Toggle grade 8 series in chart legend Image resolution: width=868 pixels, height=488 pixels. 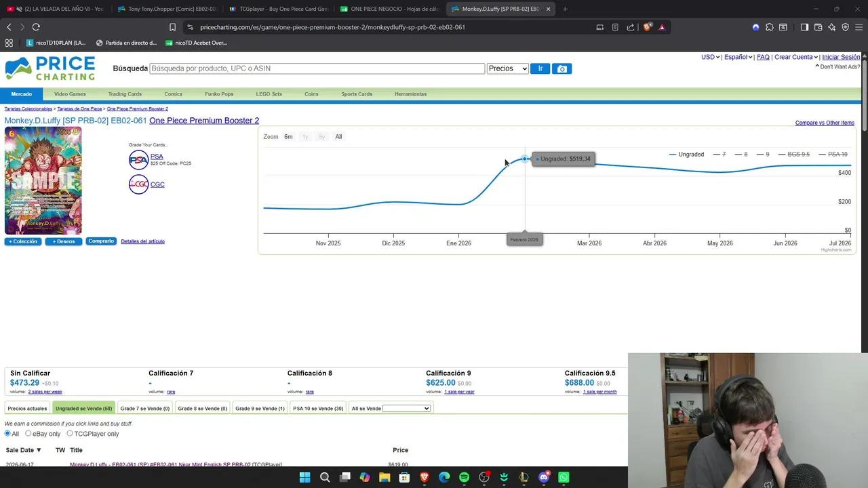[x=741, y=155]
